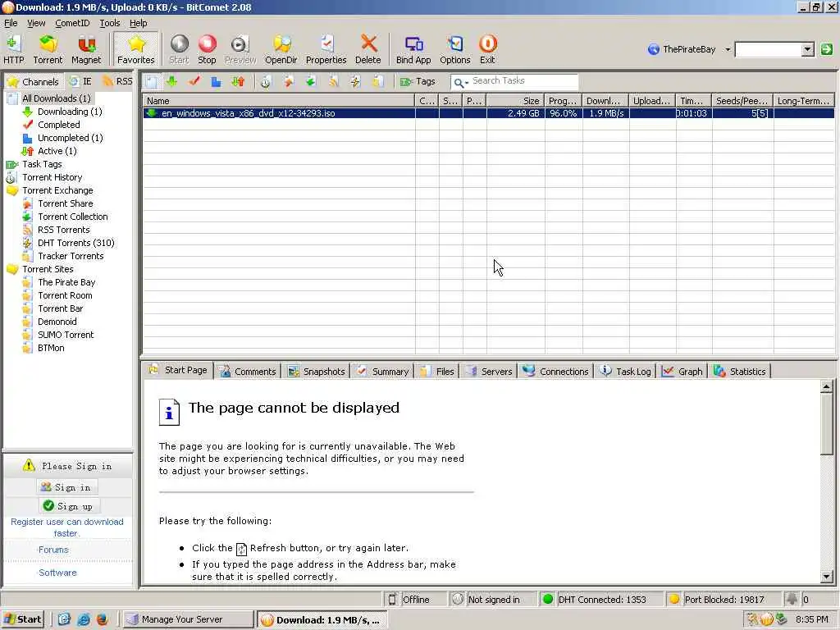Click the Sign in button
The height and width of the screenshot is (630, 840).
click(66, 487)
